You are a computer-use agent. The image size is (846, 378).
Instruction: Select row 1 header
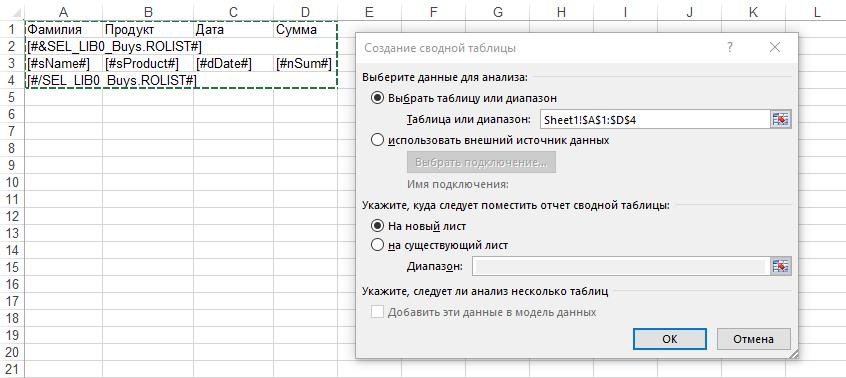tap(12, 29)
